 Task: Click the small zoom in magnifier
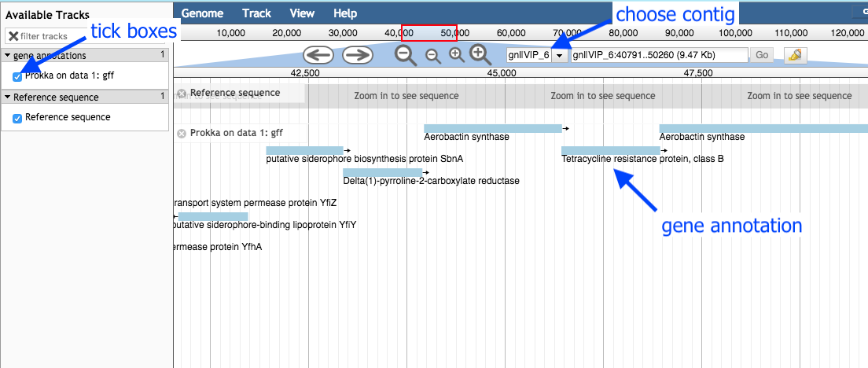click(x=457, y=55)
